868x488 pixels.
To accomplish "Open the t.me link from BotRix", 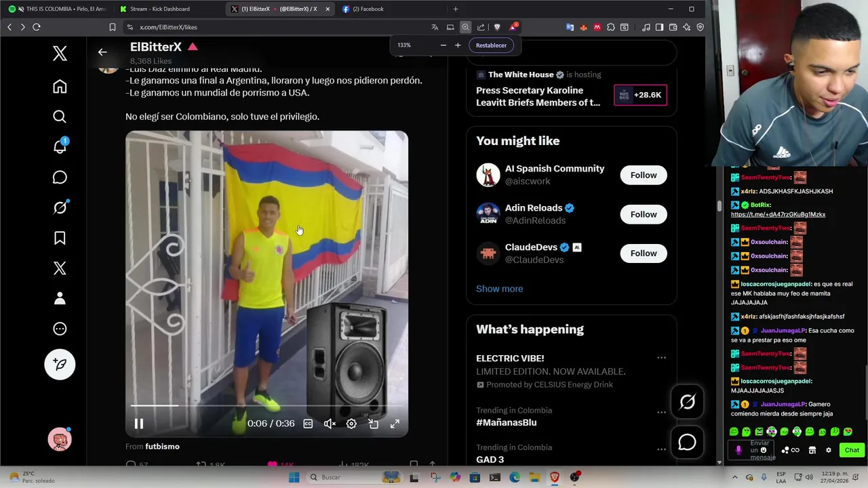I will click(x=778, y=214).
